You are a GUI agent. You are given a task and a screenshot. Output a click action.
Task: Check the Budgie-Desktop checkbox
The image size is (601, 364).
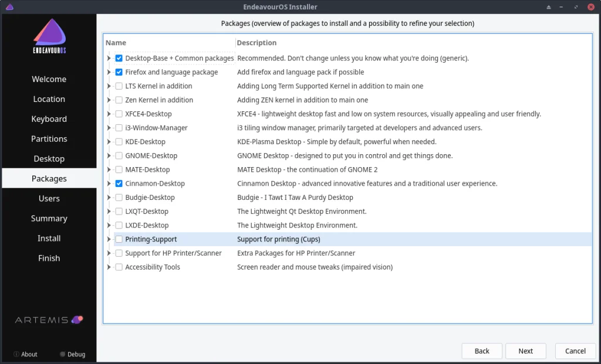coord(119,198)
